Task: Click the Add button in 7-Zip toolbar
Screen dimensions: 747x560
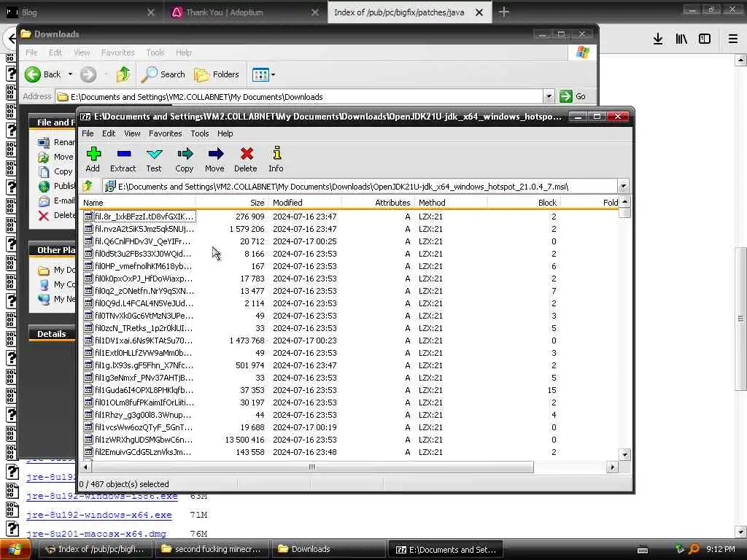Action: [93, 160]
